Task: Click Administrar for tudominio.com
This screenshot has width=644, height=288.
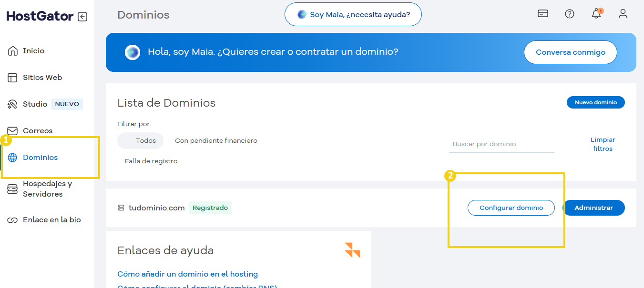Action: coord(593,208)
